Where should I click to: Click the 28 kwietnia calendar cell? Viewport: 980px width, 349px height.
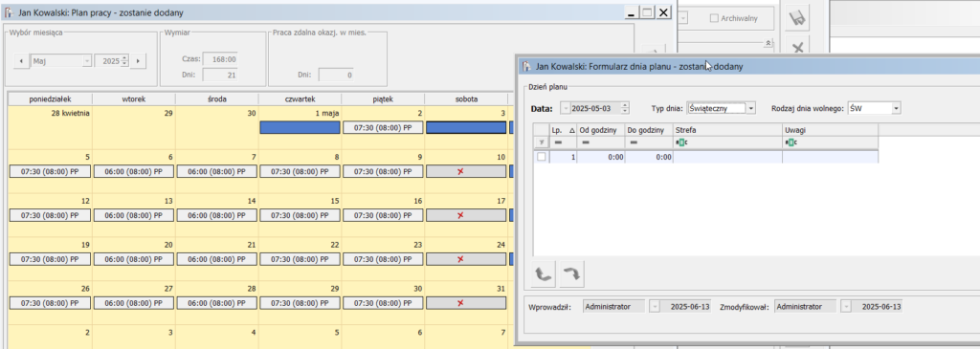(50, 127)
